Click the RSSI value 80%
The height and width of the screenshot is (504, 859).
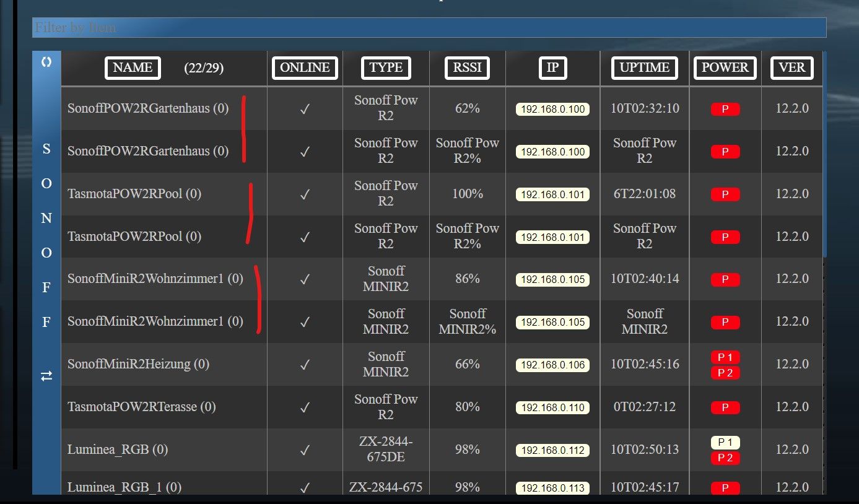[468, 407]
